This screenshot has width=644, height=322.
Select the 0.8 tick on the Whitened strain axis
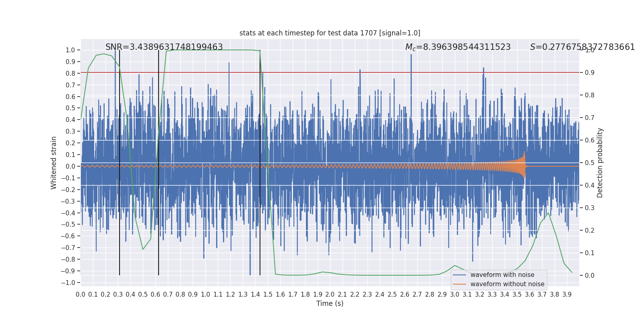(70, 73)
